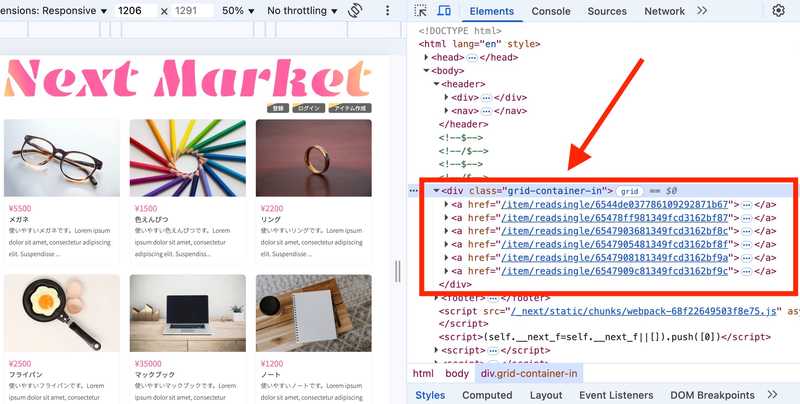Select the Layout pane tab
Viewport: 800px width, 404px height.
coord(546,395)
